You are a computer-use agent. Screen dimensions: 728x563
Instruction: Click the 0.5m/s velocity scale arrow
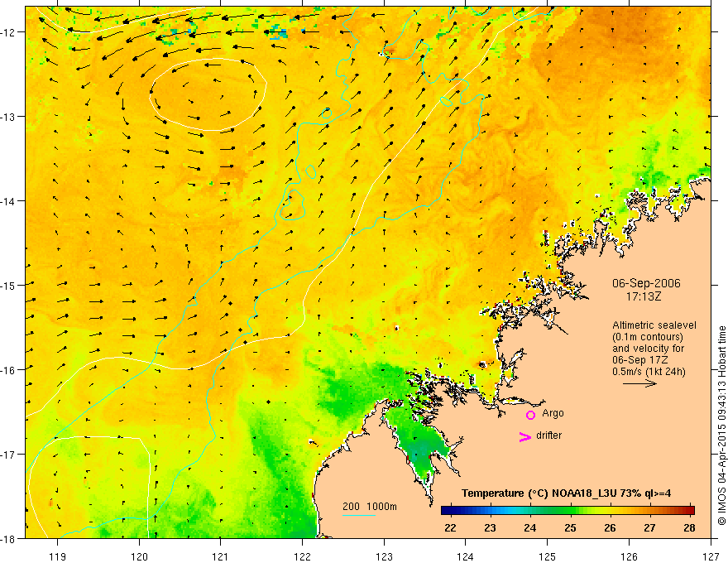click(639, 383)
